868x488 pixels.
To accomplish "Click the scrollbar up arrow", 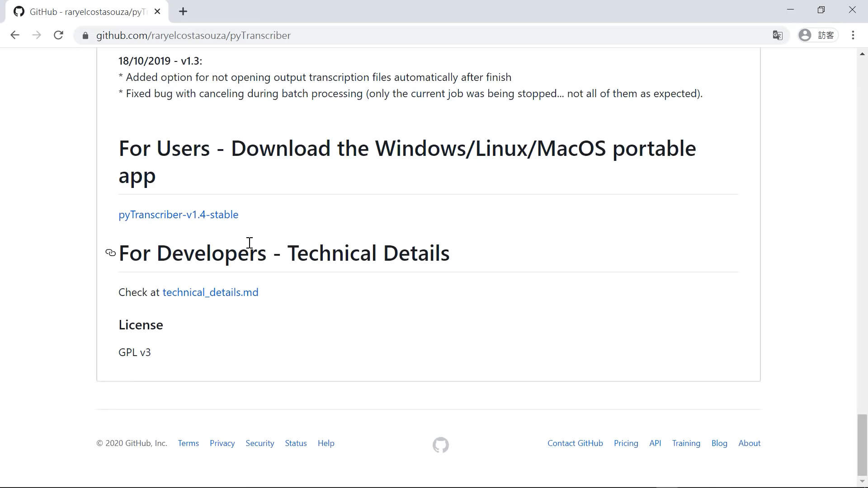I will [x=862, y=54].
